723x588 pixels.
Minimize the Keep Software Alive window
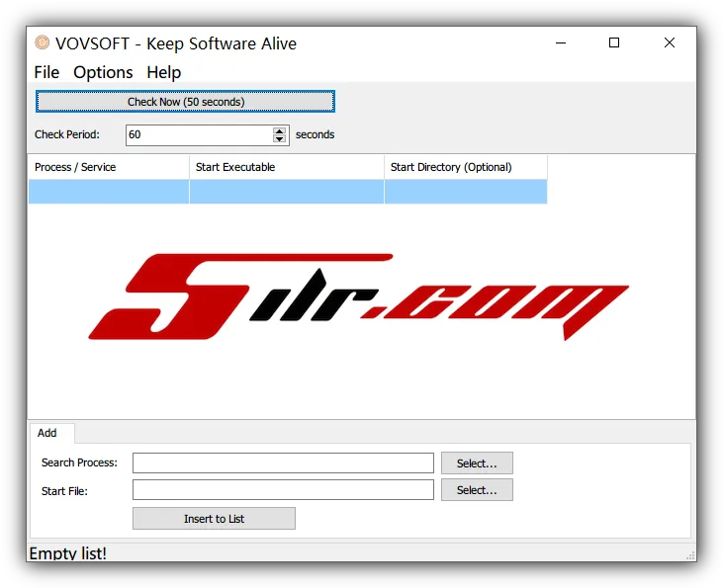pos(561,42)
